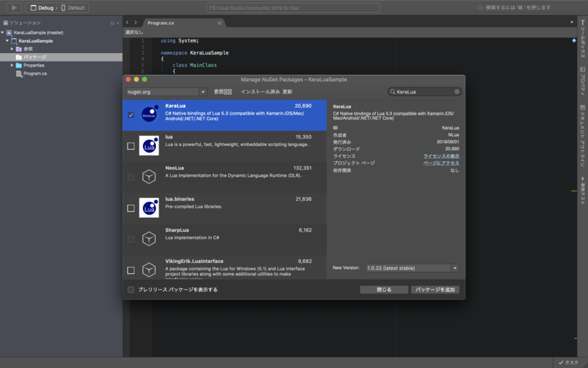Collapse the KeraLuaSample (master) solution node
The width and height of the screenshot is (588, 368).
3,33
